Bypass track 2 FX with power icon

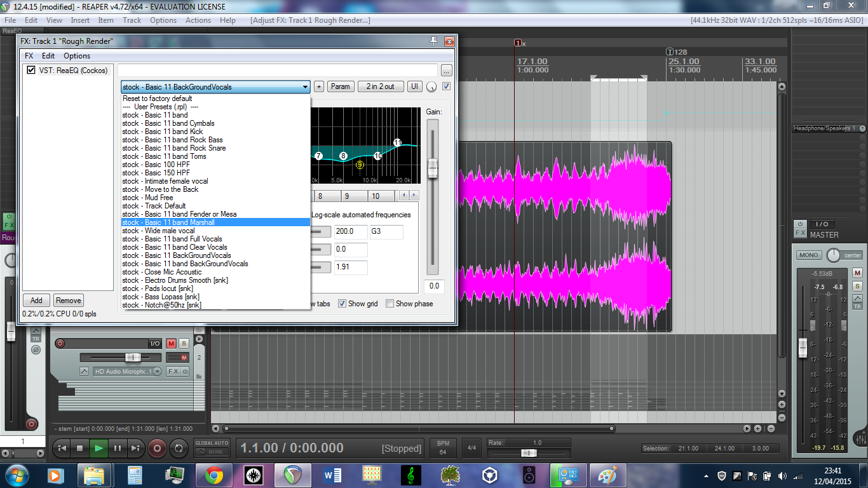coord(185,372)
